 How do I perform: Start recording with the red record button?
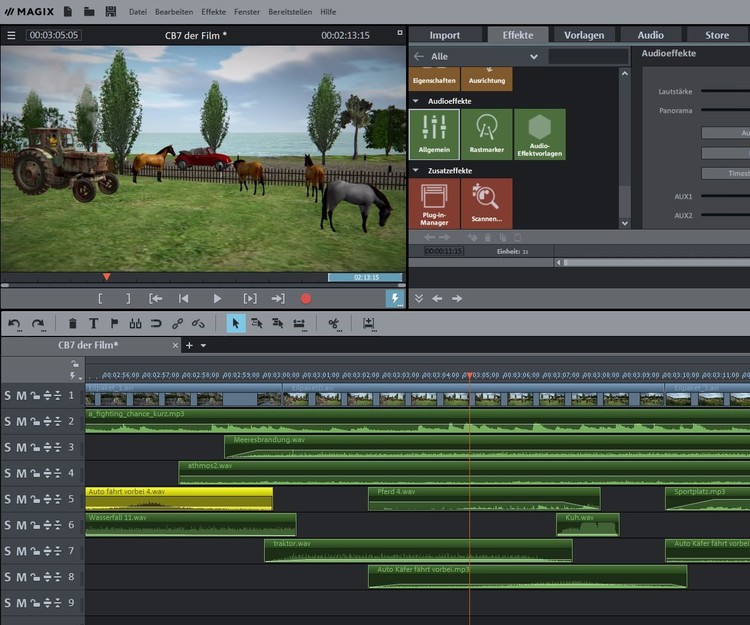pyautogui.click(x=306, y=299)
